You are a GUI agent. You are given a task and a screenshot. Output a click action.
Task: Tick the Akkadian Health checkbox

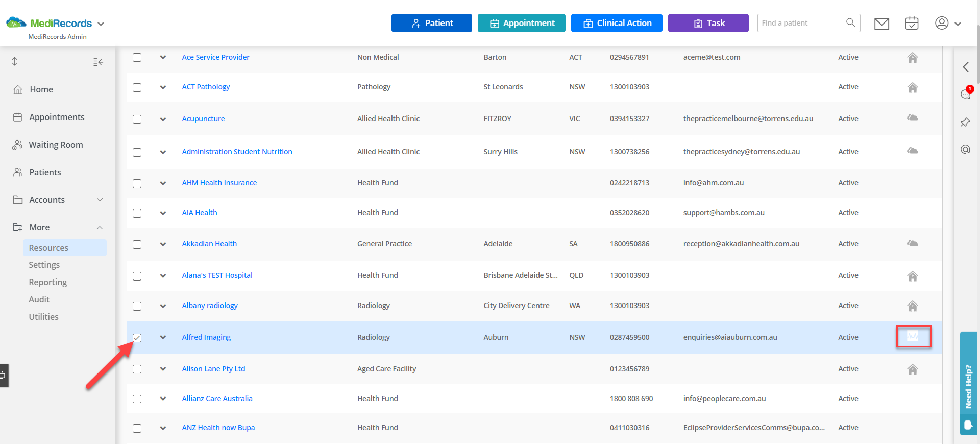[x=137, y=244]
